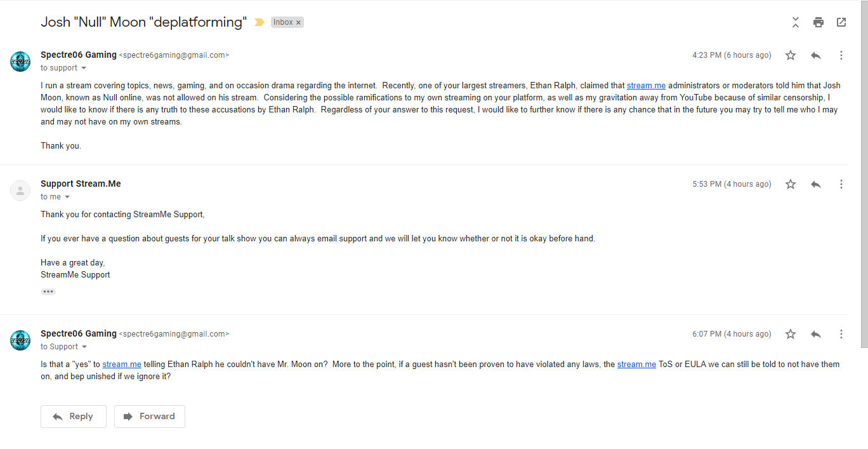Remove the Inbox label from the conversation

point(298,22)
